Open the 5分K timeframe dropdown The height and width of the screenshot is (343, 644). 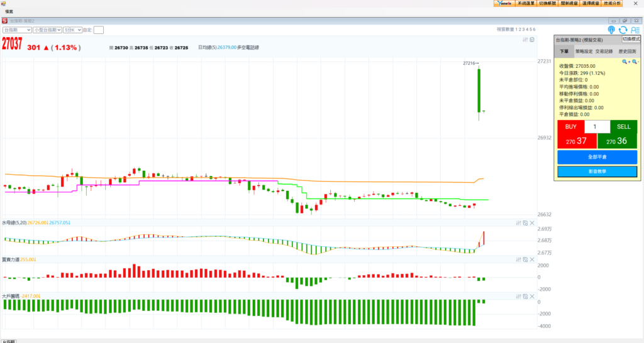coord(72,30)
